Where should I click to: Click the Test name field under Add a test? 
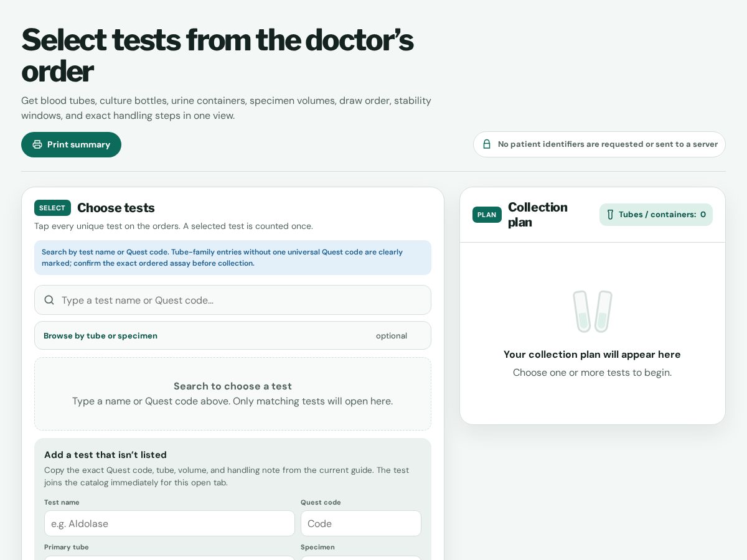click(x=169, y=523)
